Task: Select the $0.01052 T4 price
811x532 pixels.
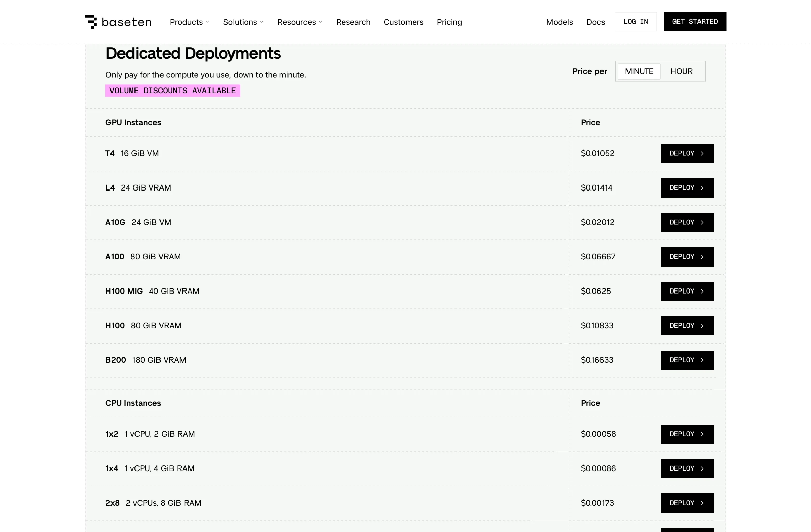Action: pos(597,153)
